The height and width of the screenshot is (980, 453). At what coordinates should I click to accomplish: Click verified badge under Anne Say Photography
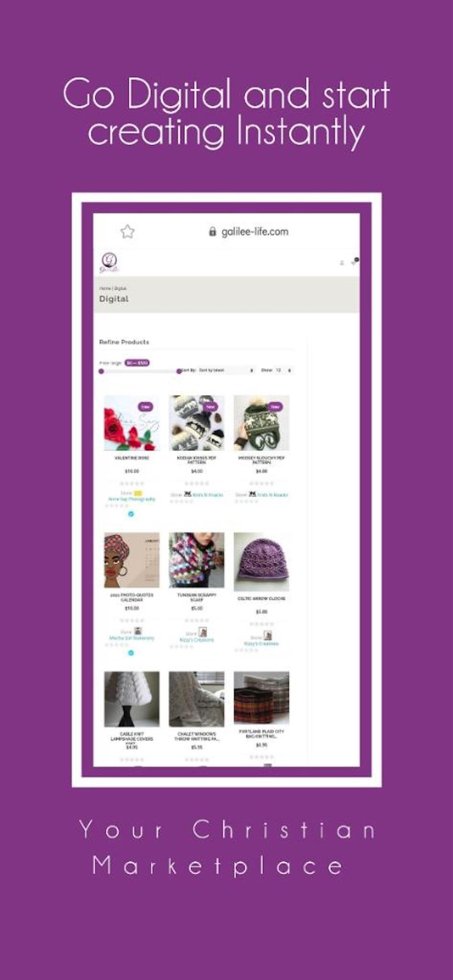(x=131, y=514)
